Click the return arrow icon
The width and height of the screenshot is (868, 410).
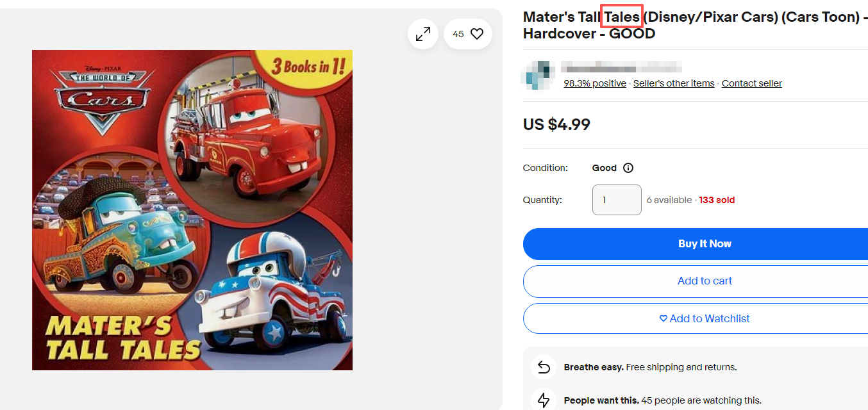click(544, 367)
